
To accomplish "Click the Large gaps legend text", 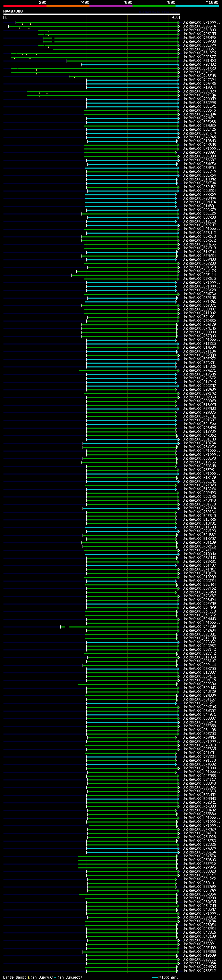I will pos(43,977).
